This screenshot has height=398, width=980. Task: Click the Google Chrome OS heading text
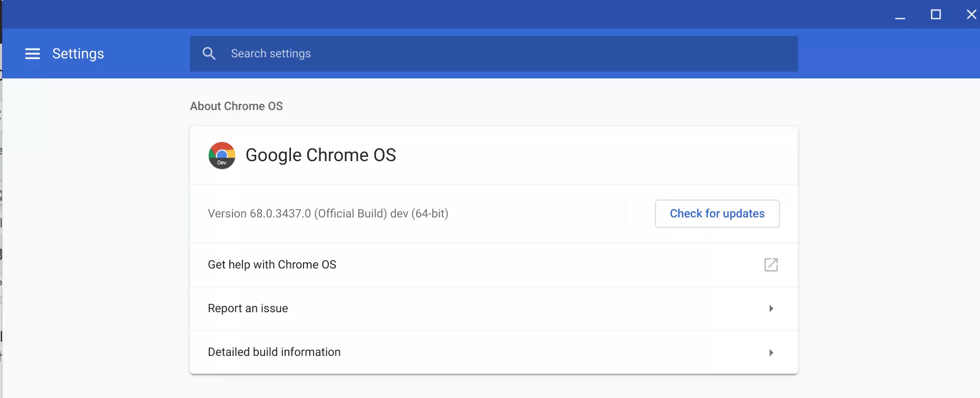tap(320, 155)
